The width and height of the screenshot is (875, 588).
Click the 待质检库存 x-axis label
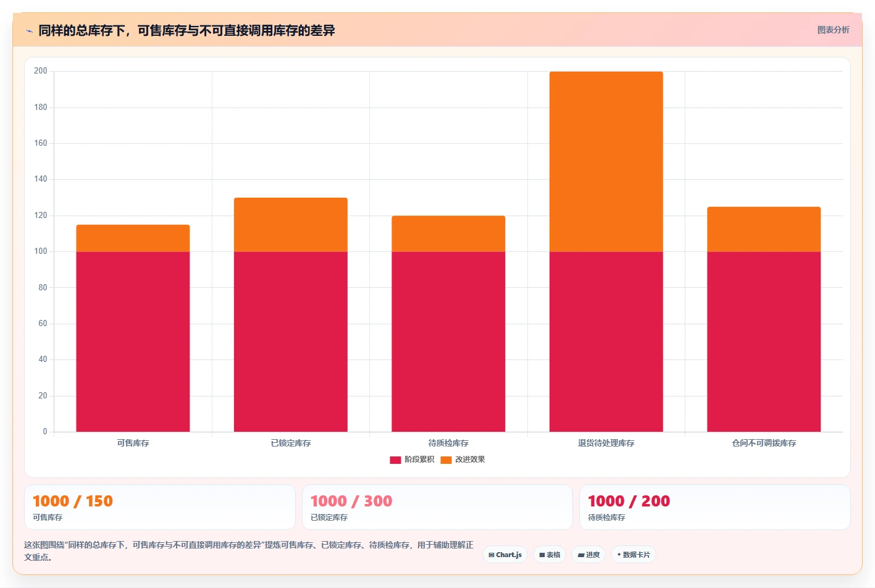(448, 443)
